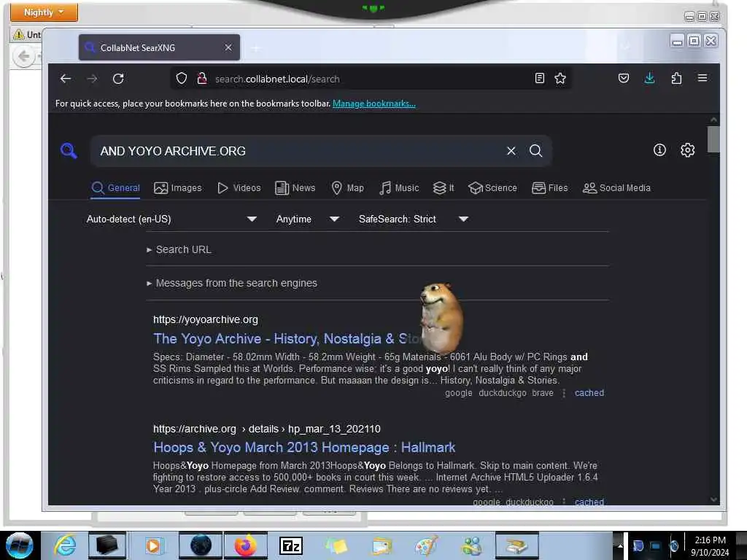Select the General search category
The height and width of the screenshot is (560, 747).
[116, 187]
